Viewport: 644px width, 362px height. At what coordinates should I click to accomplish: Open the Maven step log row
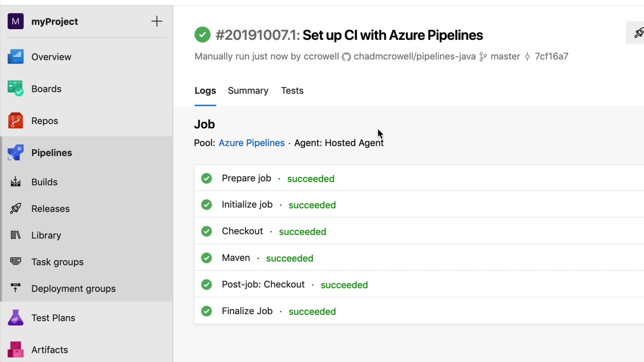236,258
